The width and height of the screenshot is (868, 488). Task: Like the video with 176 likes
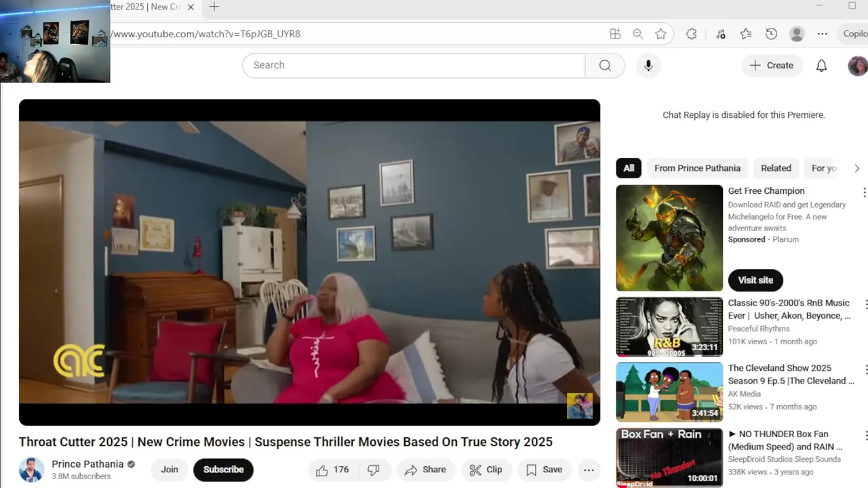[x=332, y=470]
